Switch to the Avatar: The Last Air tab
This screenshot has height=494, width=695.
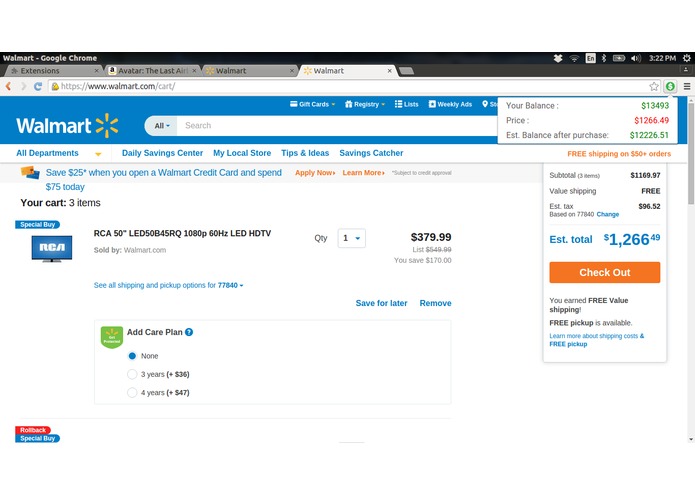[151, 71]
